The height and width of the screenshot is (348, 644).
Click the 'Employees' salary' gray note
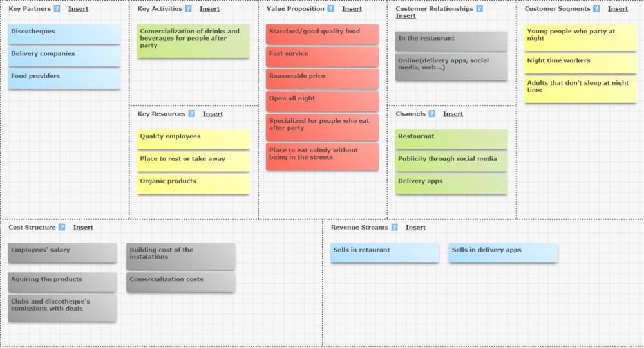(62, 252)
